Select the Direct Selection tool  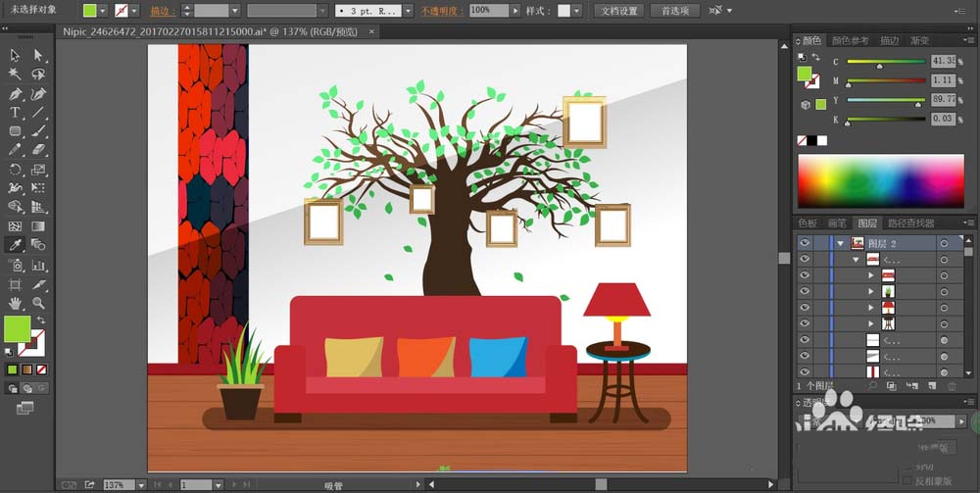point(38,55)
